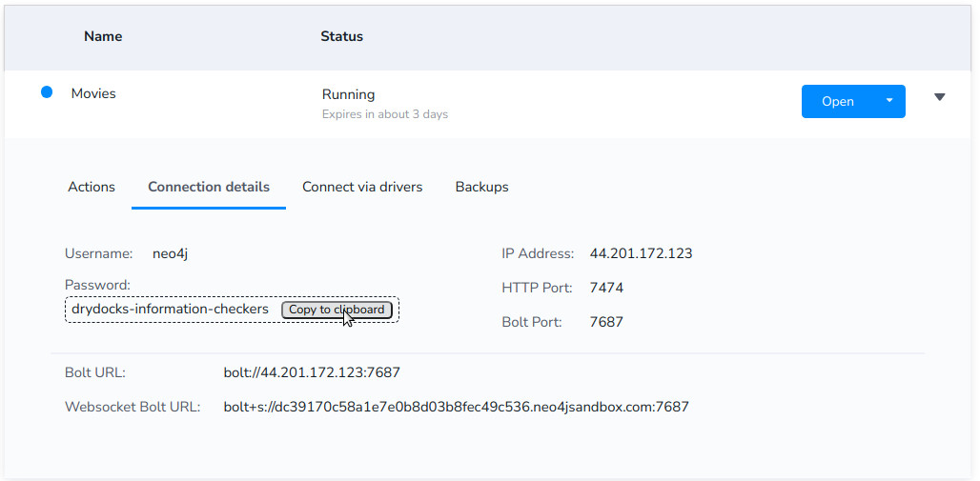The image size is (980, 481).
Task: Open the Movies sandbox
Action: [838, 101]
